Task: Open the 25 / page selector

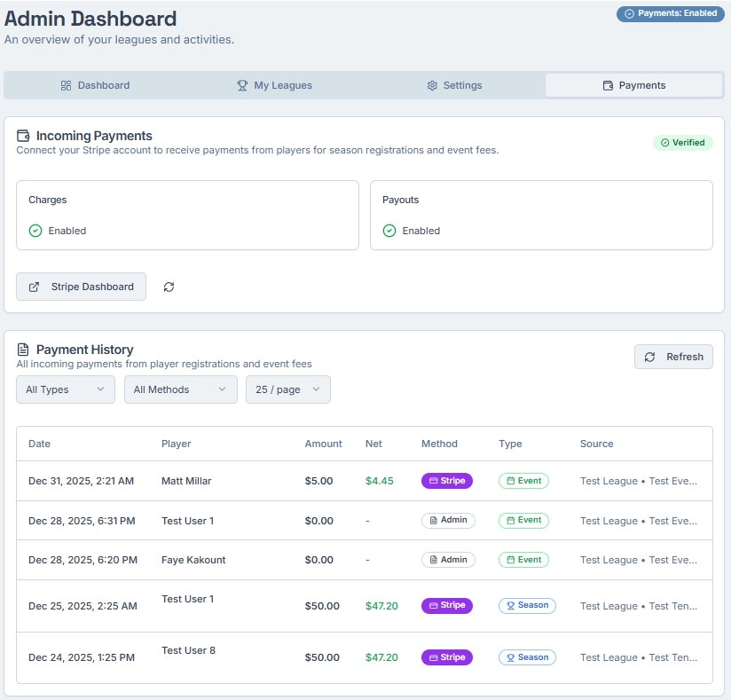Action: (x=287, y=389)
